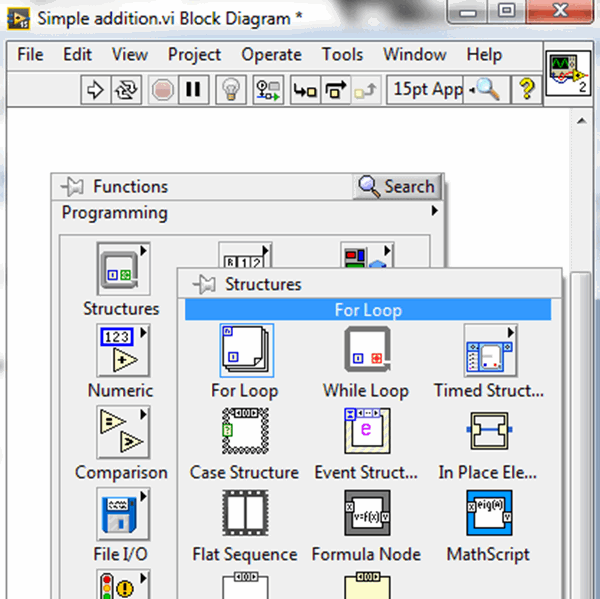
Task: Open the Array subpalette icon behind Structures
Action: pos(245,255)
